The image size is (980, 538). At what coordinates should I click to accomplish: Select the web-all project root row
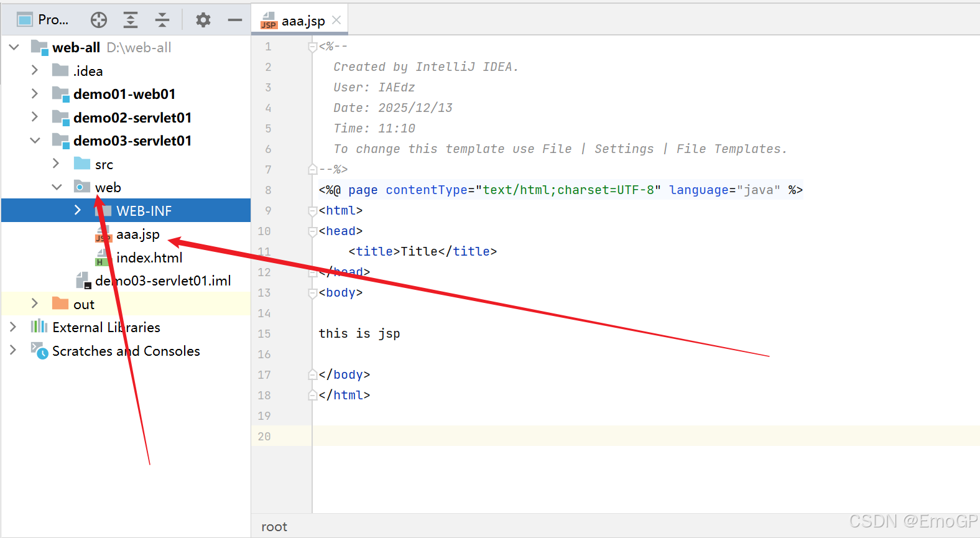click(126, 47)
